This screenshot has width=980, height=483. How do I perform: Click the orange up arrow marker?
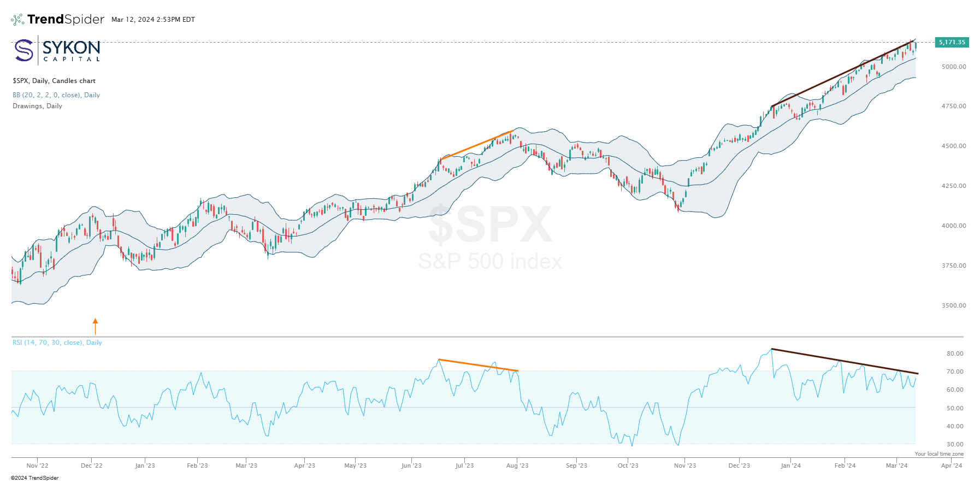(95, 326)
